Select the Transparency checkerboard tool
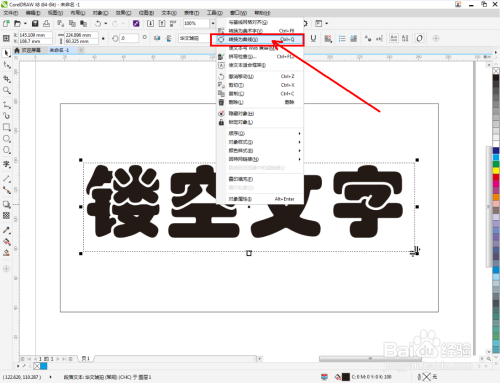 [x=6, y=216]
